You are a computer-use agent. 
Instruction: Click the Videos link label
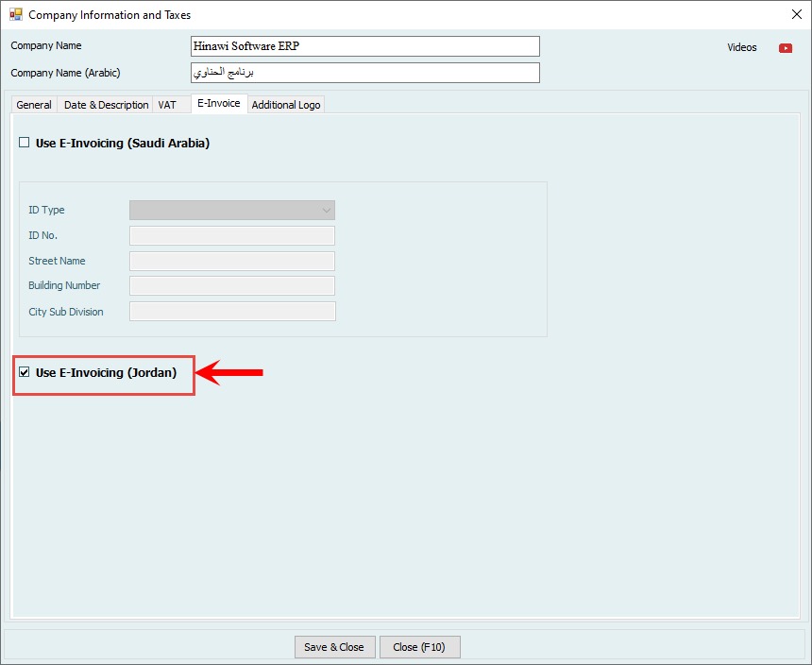click(x=741, y=47)
